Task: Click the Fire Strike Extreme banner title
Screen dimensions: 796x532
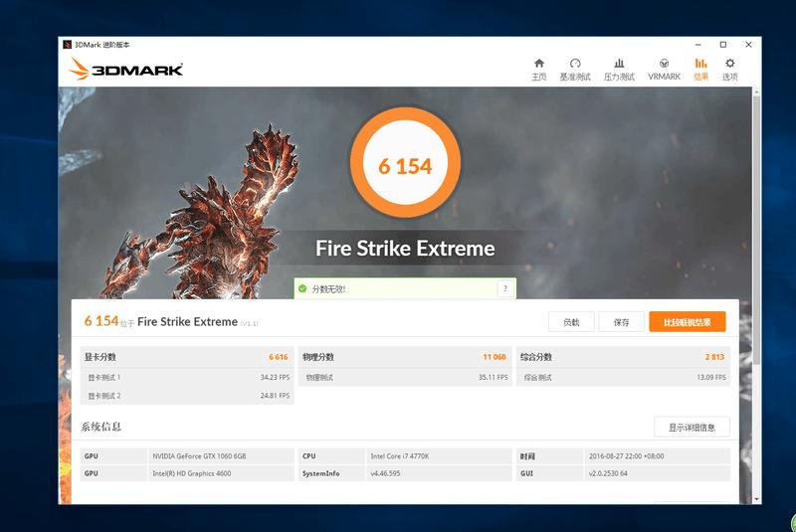Action: click(x=405, y=248)
